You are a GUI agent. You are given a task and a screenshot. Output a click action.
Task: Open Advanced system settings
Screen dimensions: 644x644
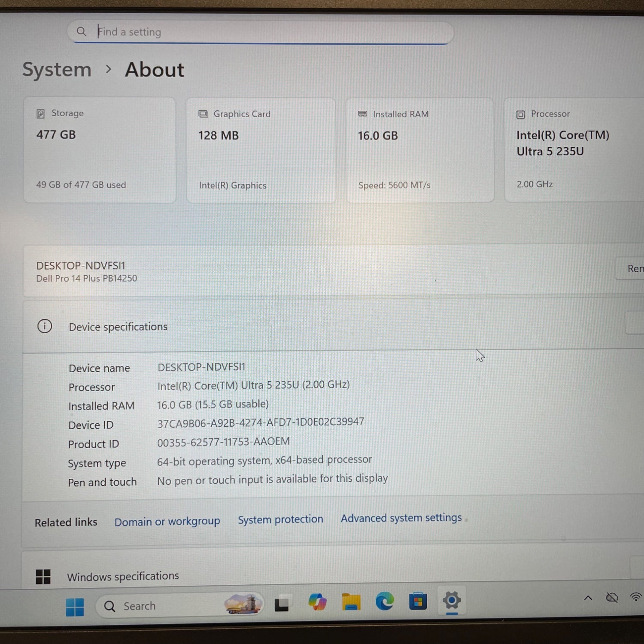(x=401, y=518)
